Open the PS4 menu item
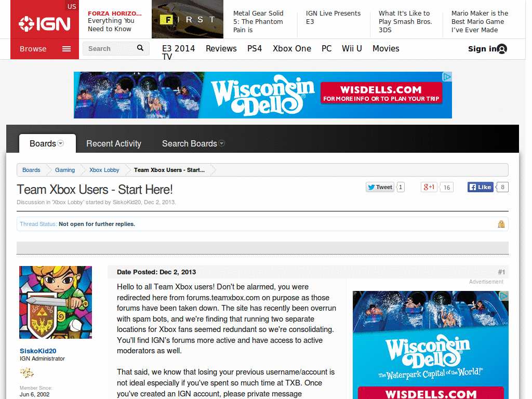 (255, 48)
